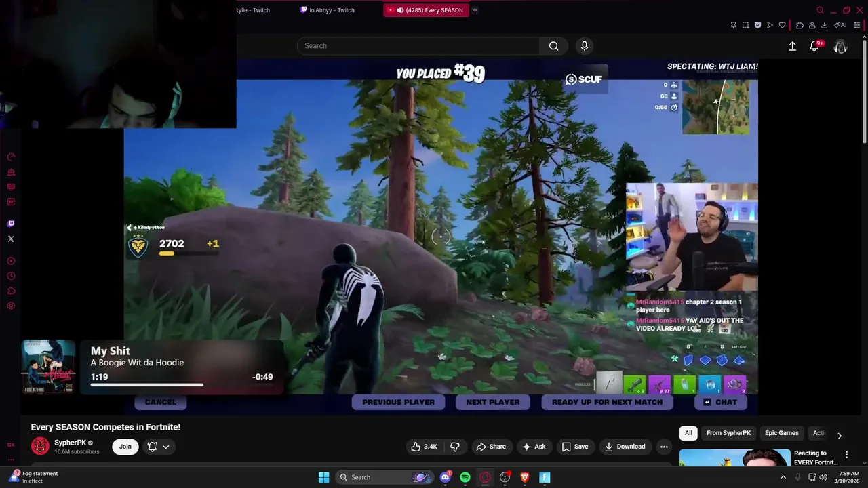This screenshot has width=868, height=488.
Task: Open the History clock icon in sidebar
Action: click(x=11, y=276)
